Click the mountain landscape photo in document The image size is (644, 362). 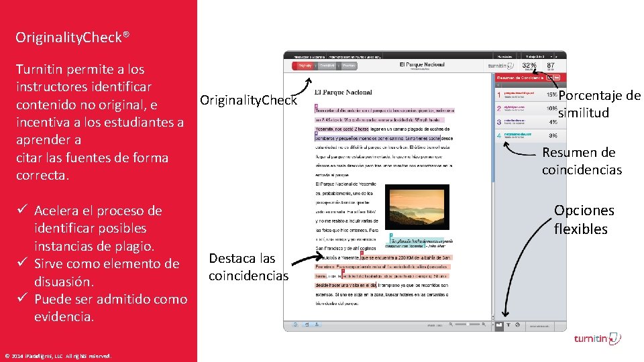point(417,207)
